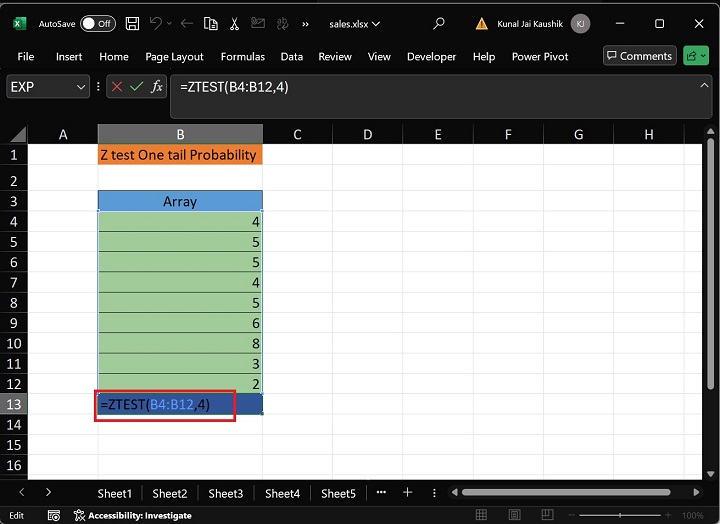Expand more quick access toolbar commands
This screenshot has width=720, height=524.
point(305,24)
